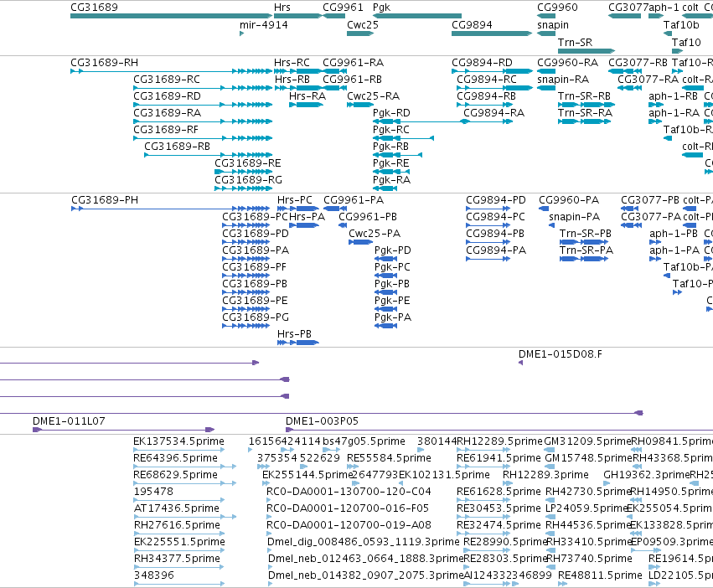
Task: Click the aph-1-RB transcript
Action: coord(656,105)
